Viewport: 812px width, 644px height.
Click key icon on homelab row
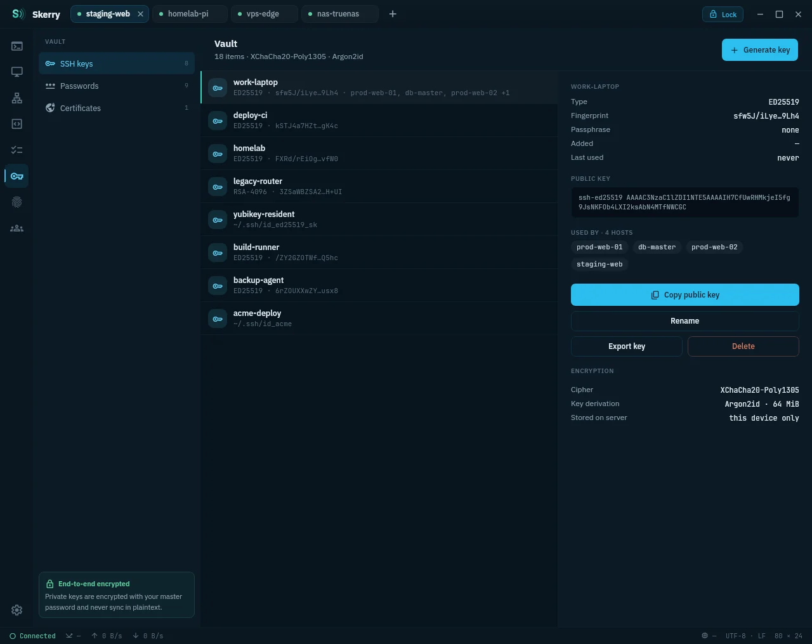[x=218, y=154]
